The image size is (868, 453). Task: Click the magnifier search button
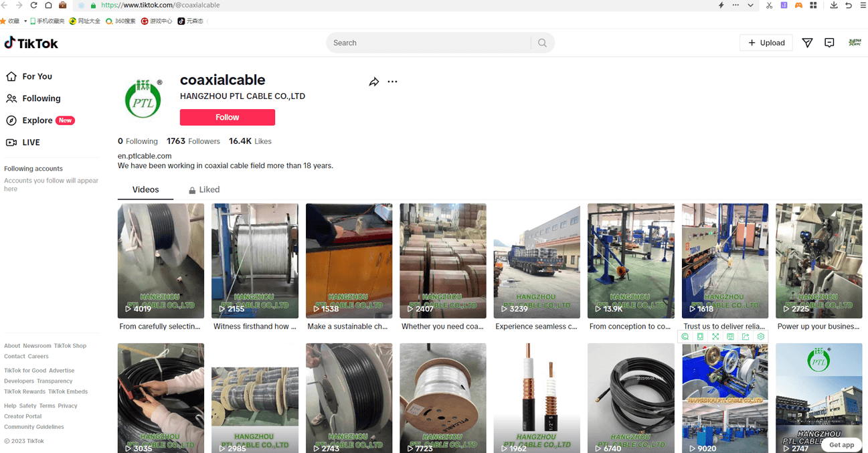pyautogui.click(x=542, y=43)
